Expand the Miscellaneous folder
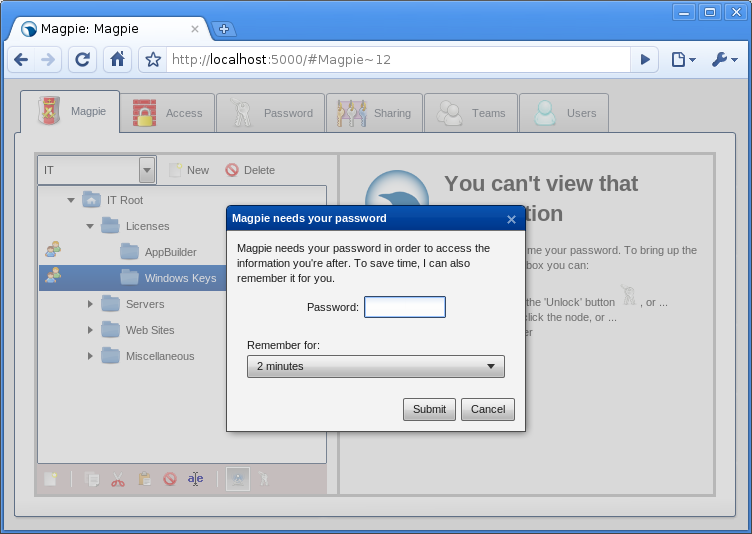Viewport: 752px width, 534px height. 90,356
